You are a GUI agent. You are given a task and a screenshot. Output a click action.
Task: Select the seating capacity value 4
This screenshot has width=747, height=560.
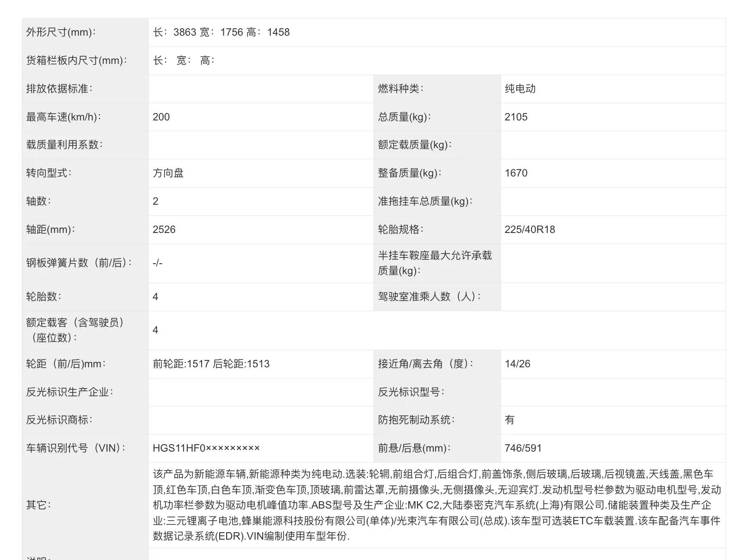coord(156,330)
